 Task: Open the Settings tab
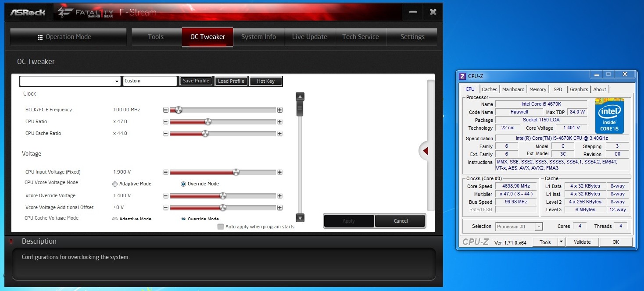412,37
